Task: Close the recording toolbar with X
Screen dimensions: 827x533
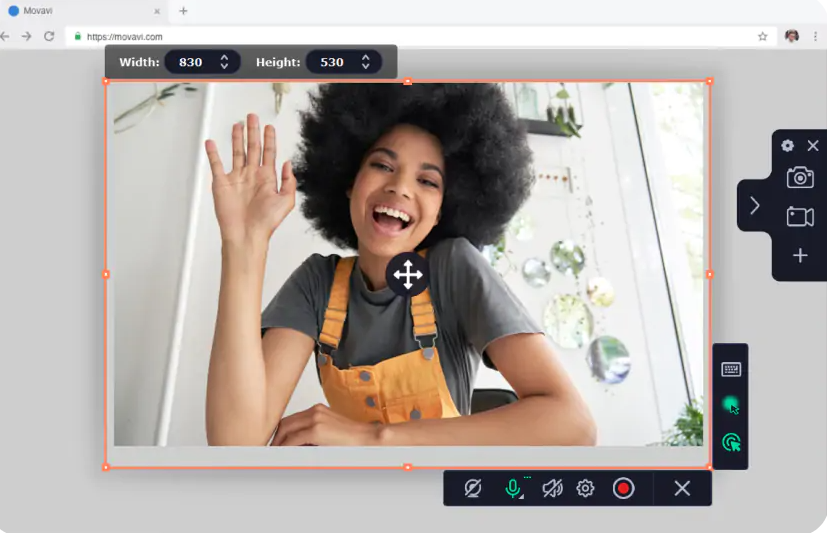Action: [682, 488]
